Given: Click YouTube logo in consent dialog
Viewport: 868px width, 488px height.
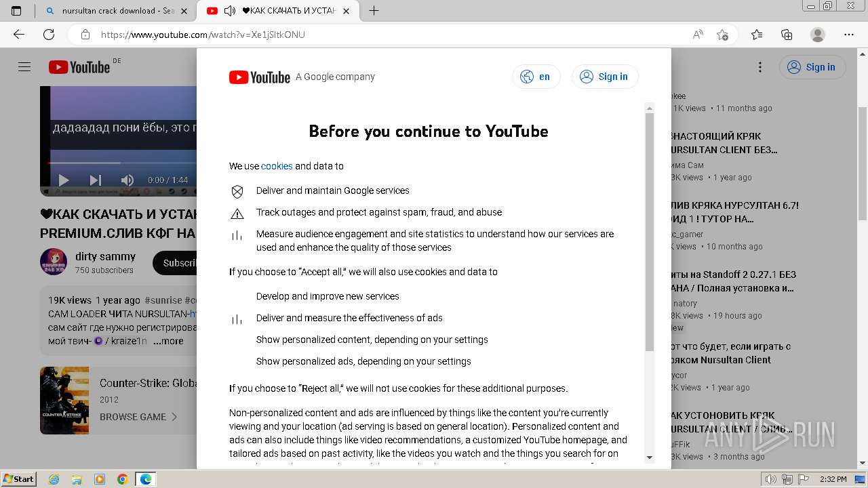Looking at the screenshot, I should click(260, 77).
